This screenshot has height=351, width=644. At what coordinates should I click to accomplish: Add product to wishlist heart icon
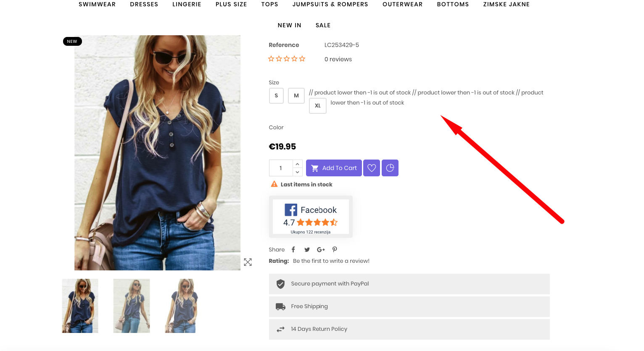coord(372,168)
